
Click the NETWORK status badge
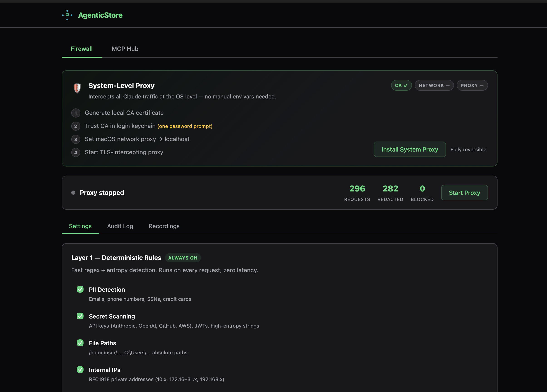point(434,86)
